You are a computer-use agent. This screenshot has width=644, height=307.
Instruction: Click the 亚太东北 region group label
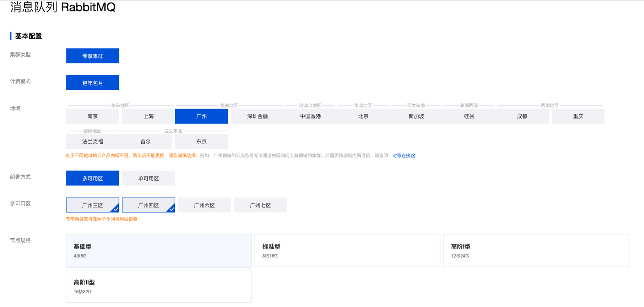[x=173, y=131]
